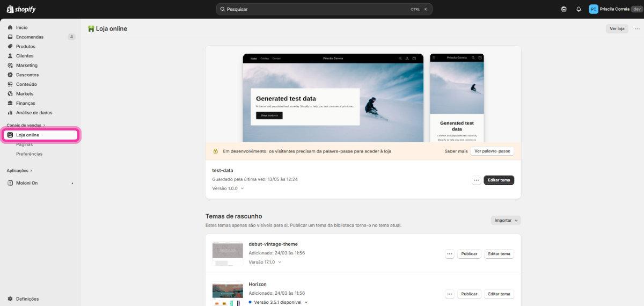Open the sidekick assistant icon in top bar

pos(564,9)
